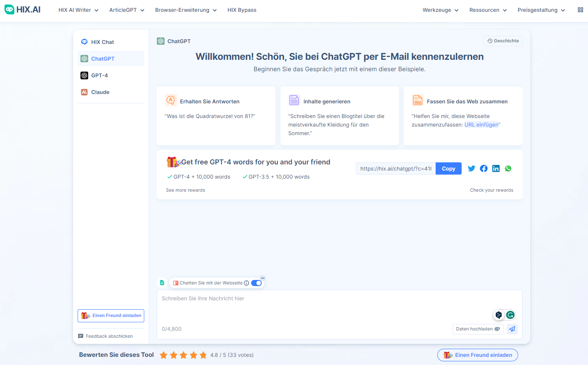Click the 'Fassen Sie das Web zusammen' card icon

(417, 100)
